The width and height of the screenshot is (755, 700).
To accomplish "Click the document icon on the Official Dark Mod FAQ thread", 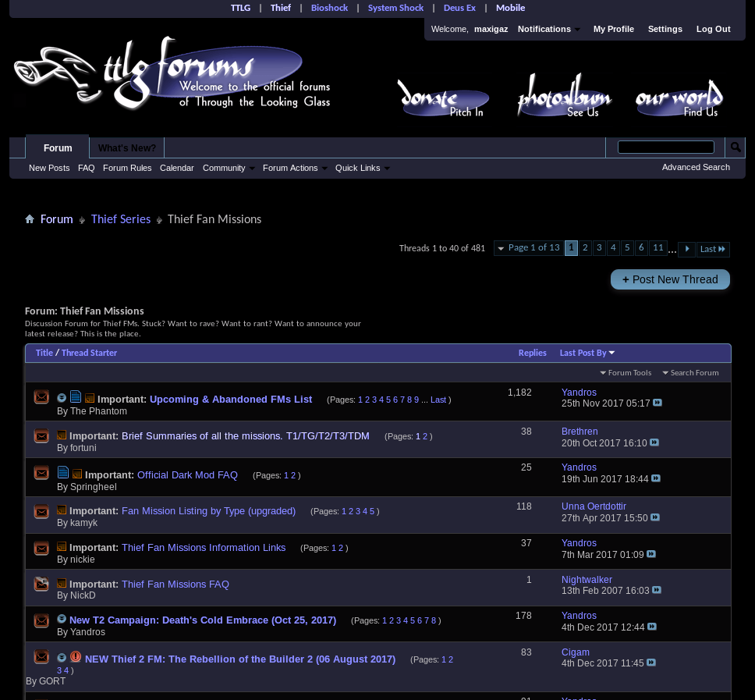I will coord(63,472).
